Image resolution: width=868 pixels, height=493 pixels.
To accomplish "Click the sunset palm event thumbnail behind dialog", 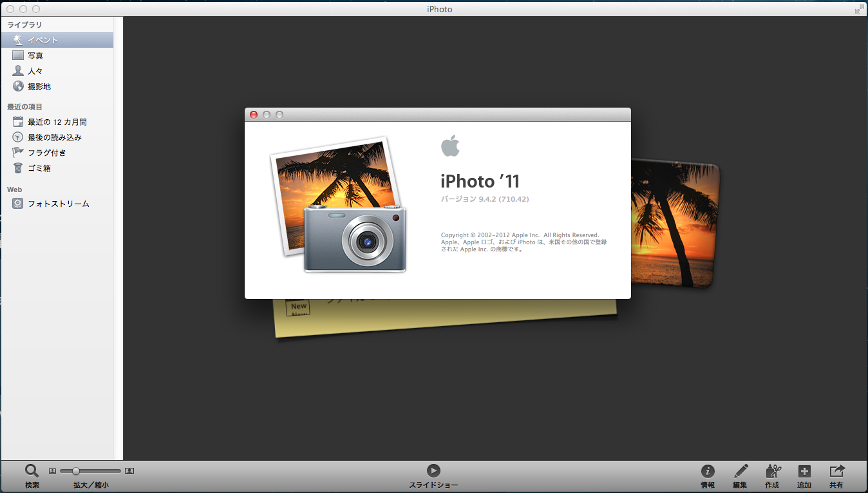I will [675, 223].
